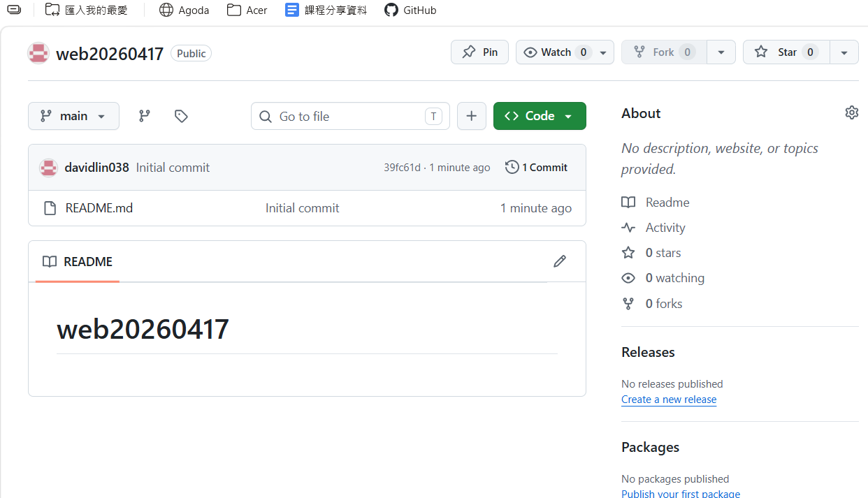Open the README.md file
This screenshot has height=498, width=868.
point(99,208)
